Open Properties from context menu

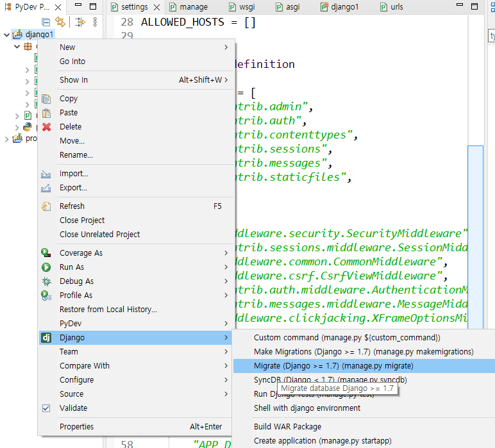click(137, 427)
